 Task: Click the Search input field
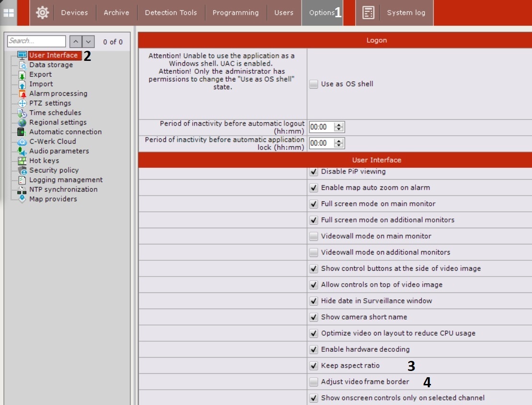click(36, 41)
